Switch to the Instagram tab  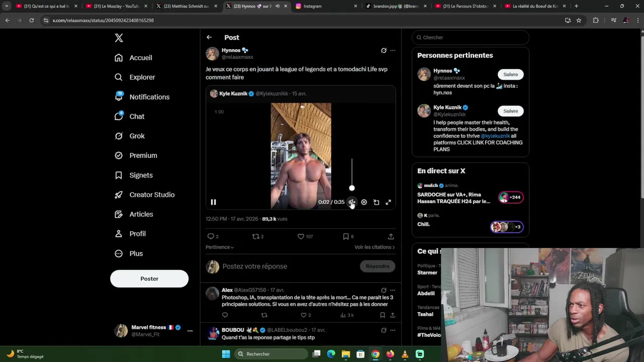point(327,6)
